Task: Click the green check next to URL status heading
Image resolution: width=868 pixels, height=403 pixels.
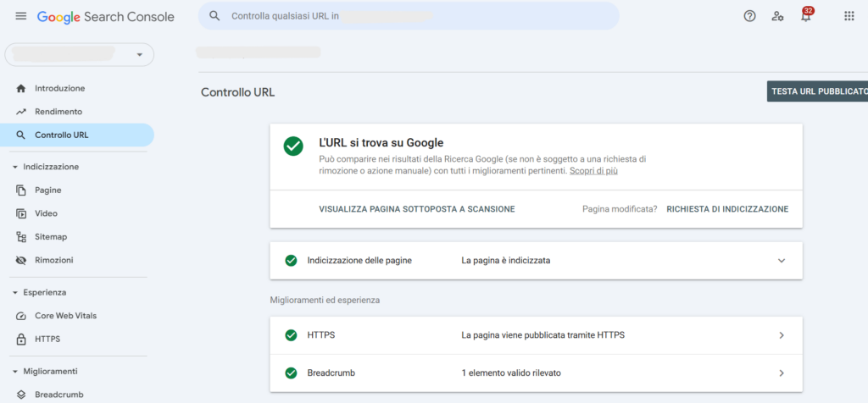Action: click(x=293, y=146)
